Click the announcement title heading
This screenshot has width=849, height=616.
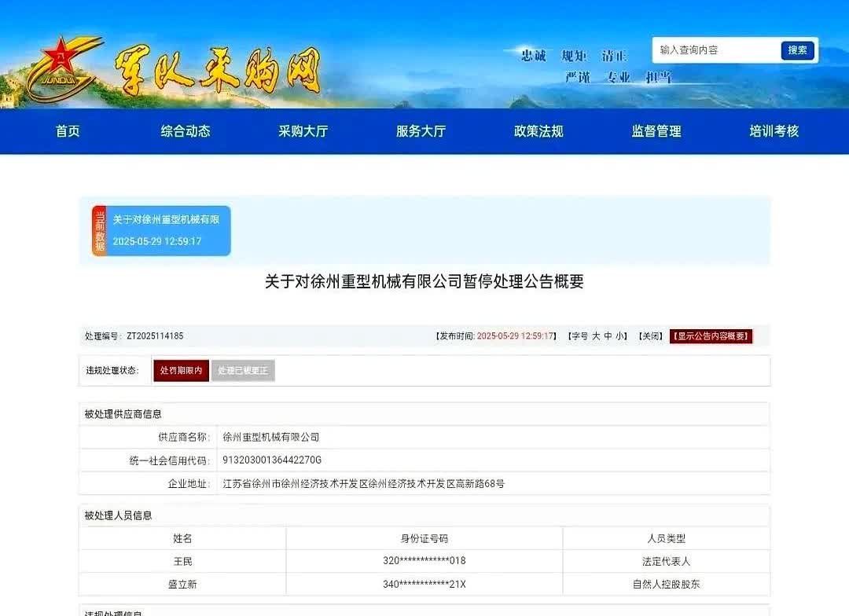point(424,281)
